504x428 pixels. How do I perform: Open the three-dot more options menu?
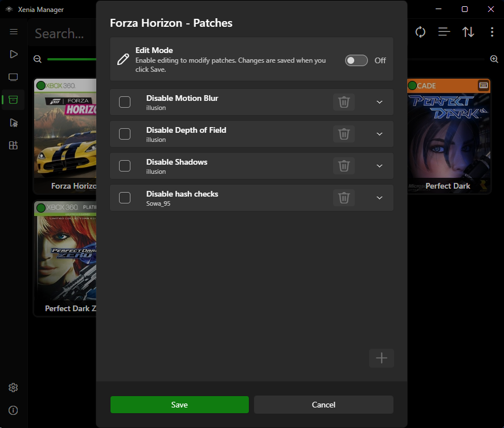click(x=492, y=32)
